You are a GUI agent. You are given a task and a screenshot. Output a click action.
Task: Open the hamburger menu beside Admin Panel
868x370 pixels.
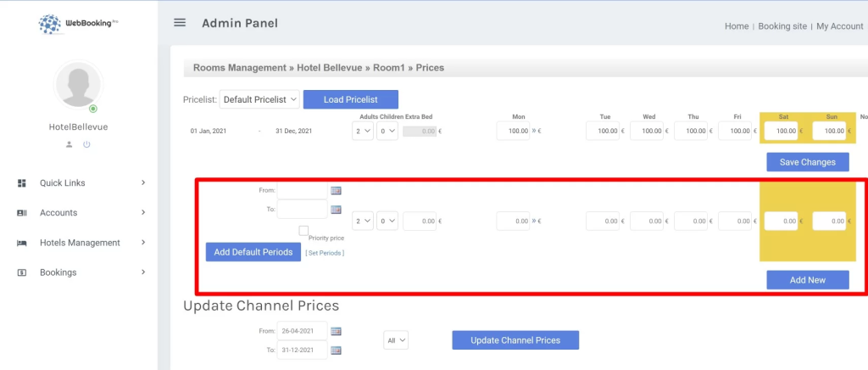point(180,23)
